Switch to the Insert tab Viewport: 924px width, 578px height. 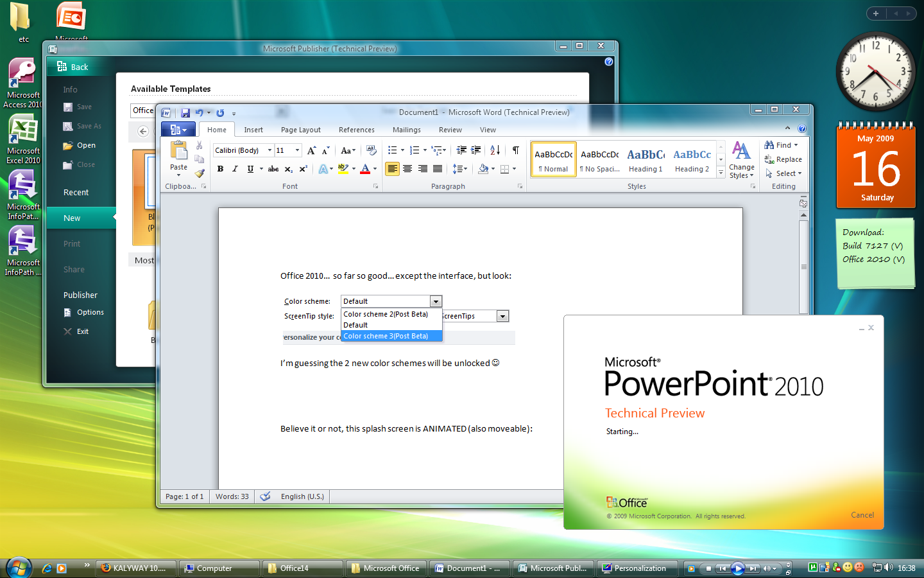(x=253, y=130)
